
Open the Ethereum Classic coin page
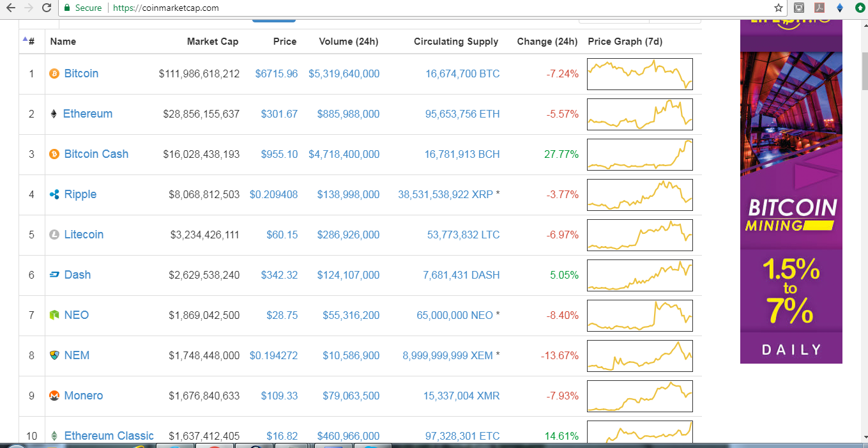coord(109,435)
